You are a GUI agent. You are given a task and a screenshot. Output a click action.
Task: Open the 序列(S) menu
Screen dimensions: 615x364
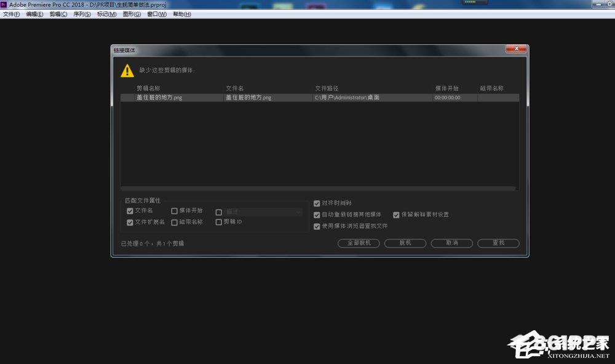[82, 14]
